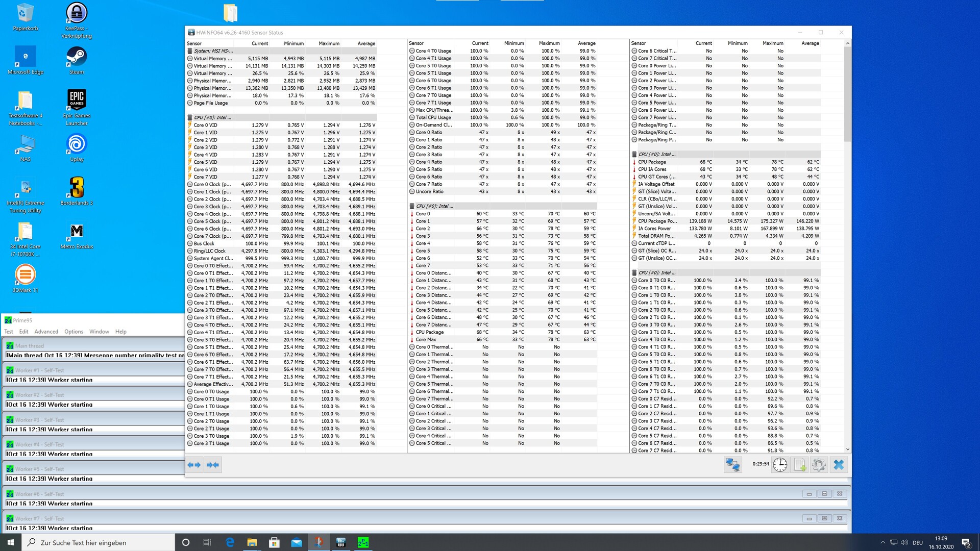Open HWiNFO sensor settings gear
The height and width of the screenshot is (551, 980).
click(819, 465)
